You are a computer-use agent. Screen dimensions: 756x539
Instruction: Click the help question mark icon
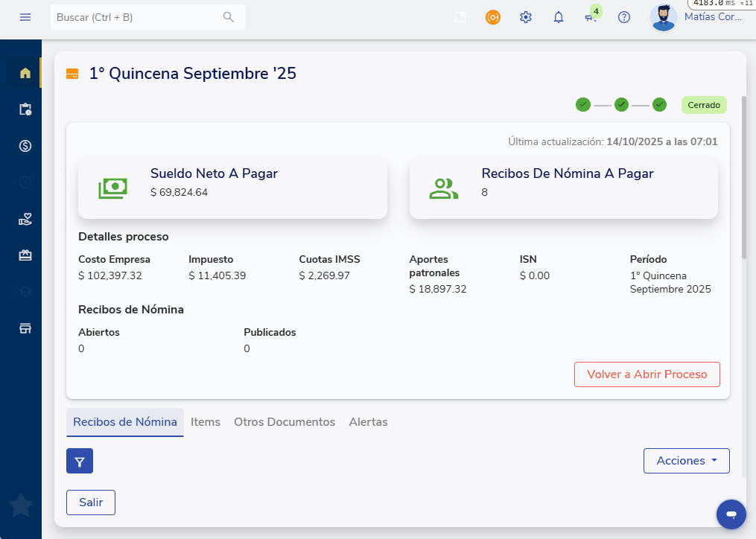click(x=624, y=17)
